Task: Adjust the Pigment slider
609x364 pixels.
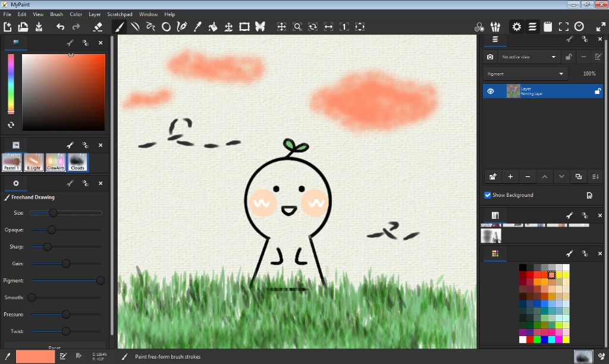Action: [67, 281]
